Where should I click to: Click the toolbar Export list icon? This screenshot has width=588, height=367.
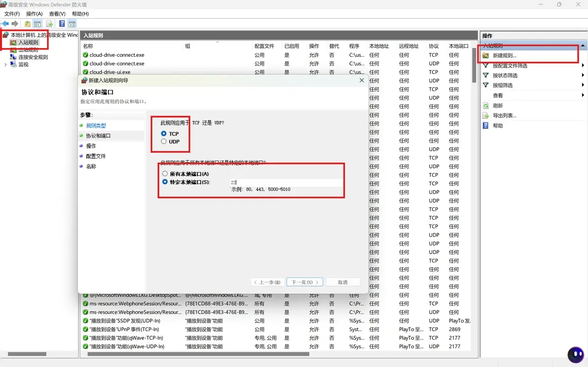click(49, 24)
